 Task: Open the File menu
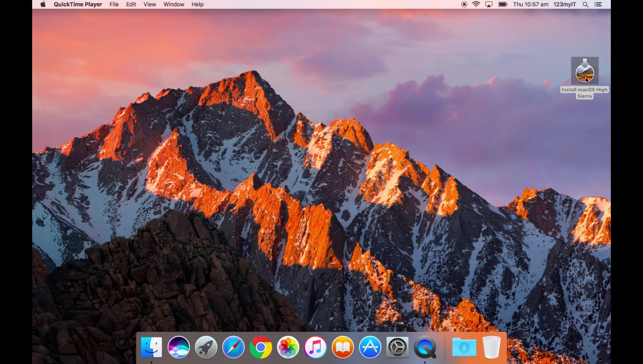(114, 4)
